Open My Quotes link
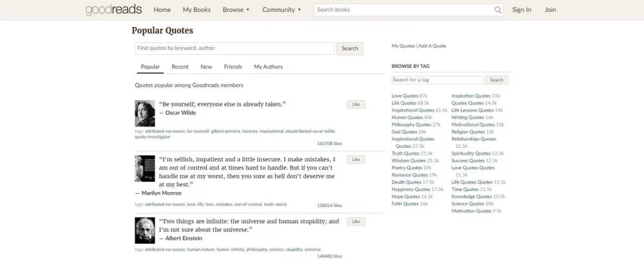 pos(403,46)
